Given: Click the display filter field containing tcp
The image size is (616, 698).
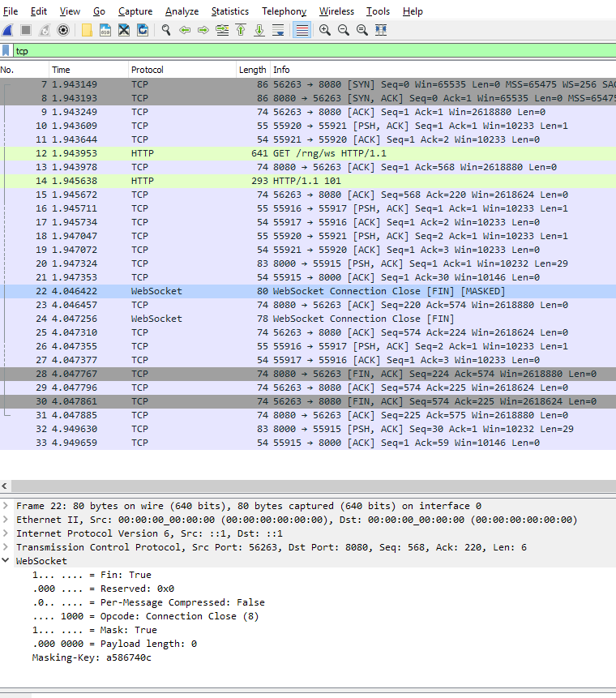Looking at the screenshot, I should [314, 51].
